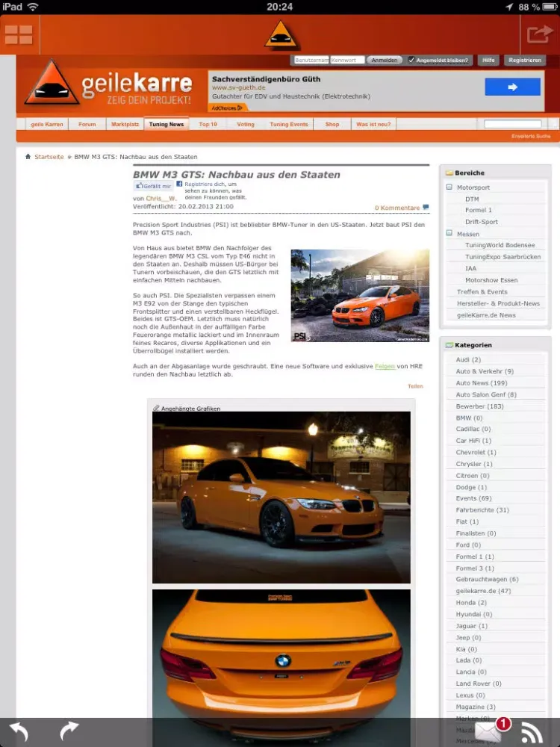
Task: Open Treffen & Events section
Action: click(x=482, y=291)
